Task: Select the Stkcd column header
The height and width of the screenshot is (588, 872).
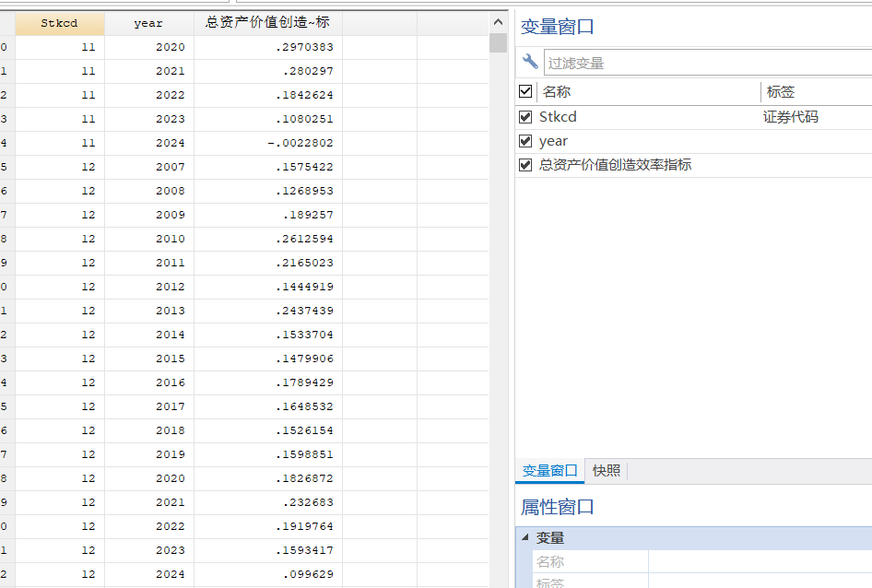Action: click(x=60, y=23)
